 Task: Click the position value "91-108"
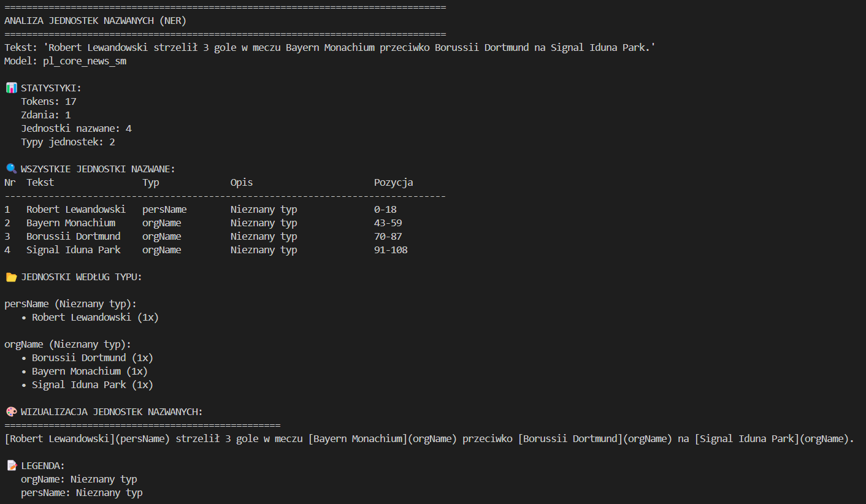click(391, 250)
